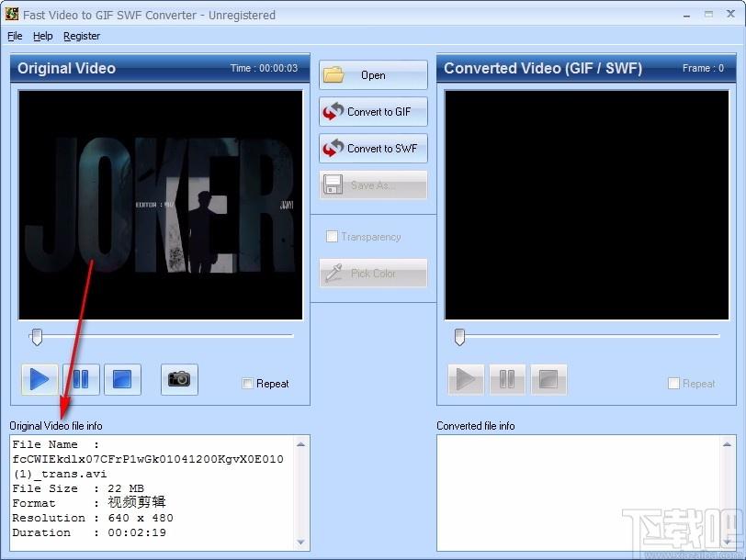Move the converted video seek slider

tap(459, 337)
